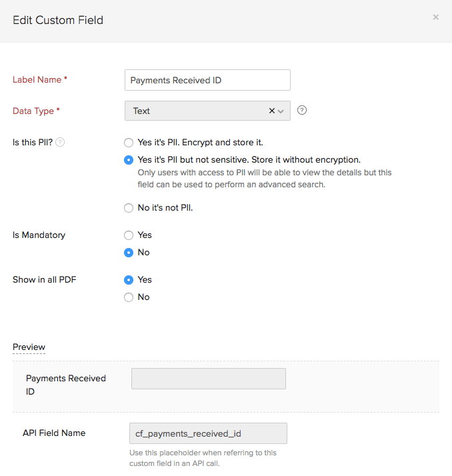Click the Preview section heading

click(29, 347)
